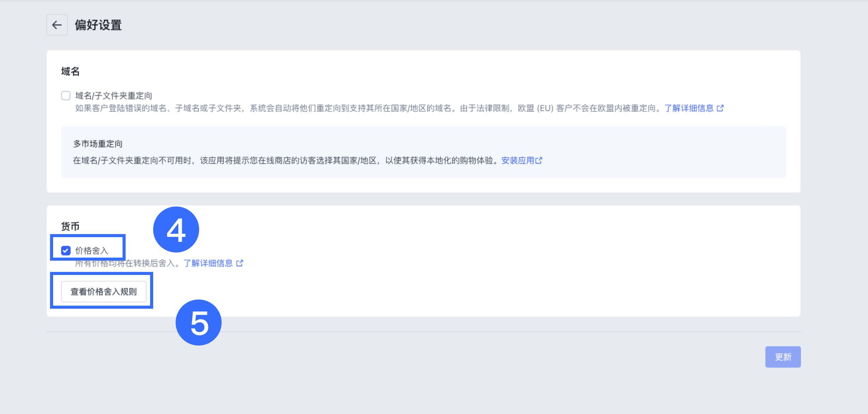Viewport: 868px width, 414px height.
Task: Click the blue circle numbered 5
Action: coord(198,322)
